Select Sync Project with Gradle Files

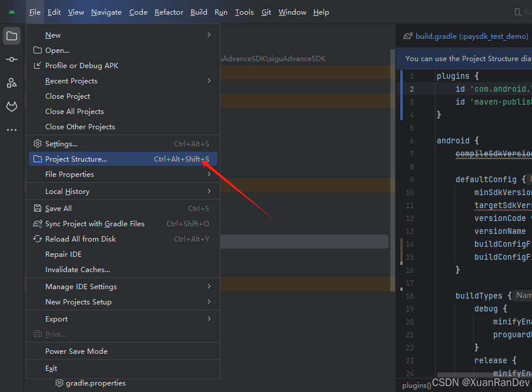click(x=95, y=224)
